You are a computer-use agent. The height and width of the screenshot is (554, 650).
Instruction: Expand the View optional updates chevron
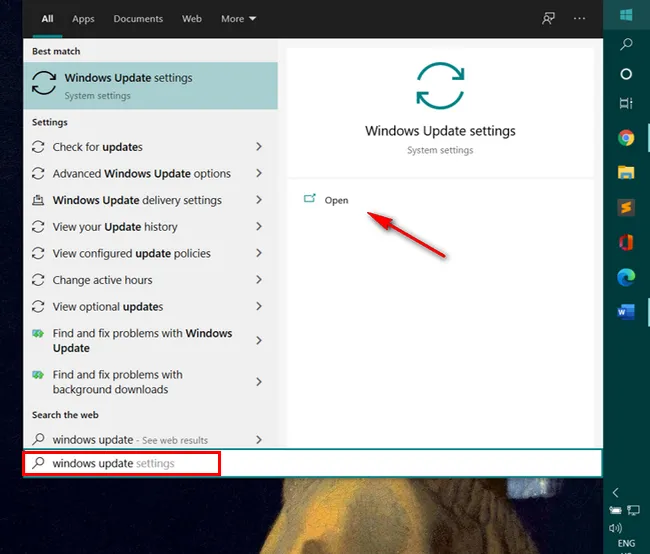[259, 306]
